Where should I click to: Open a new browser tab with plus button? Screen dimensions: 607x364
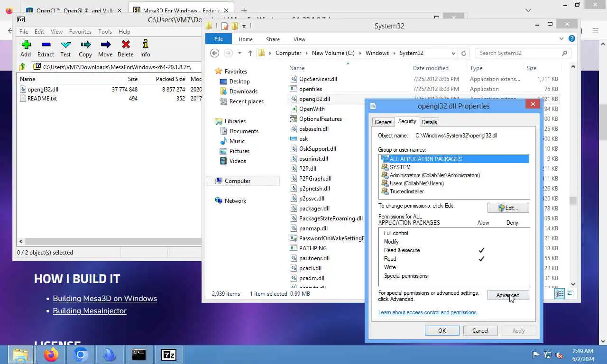244,10
